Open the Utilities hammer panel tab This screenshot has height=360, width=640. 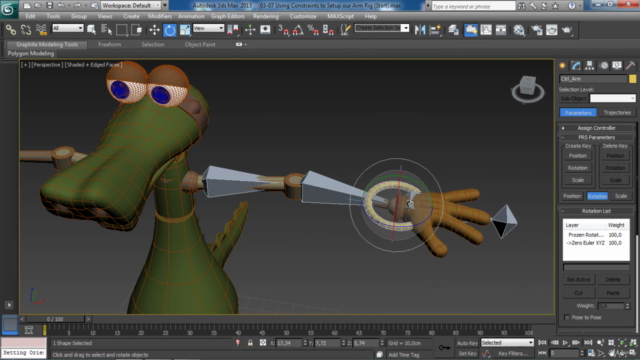pos(630,66)
